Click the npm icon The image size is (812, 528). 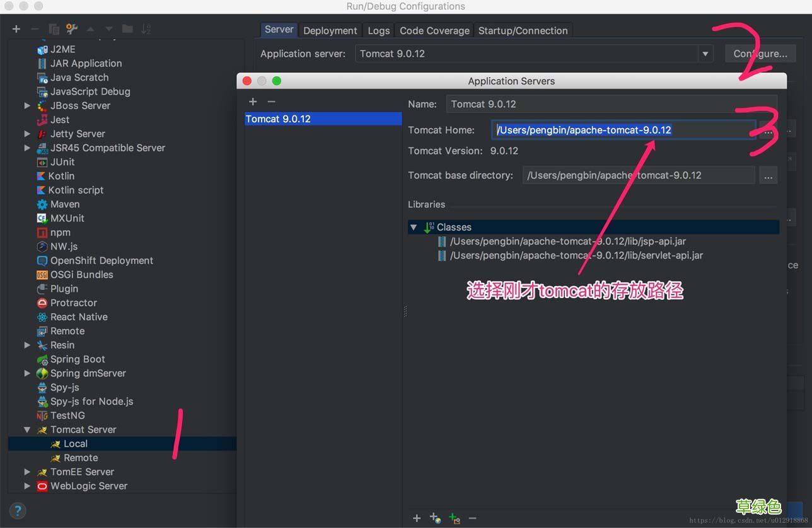click(42, 232)
